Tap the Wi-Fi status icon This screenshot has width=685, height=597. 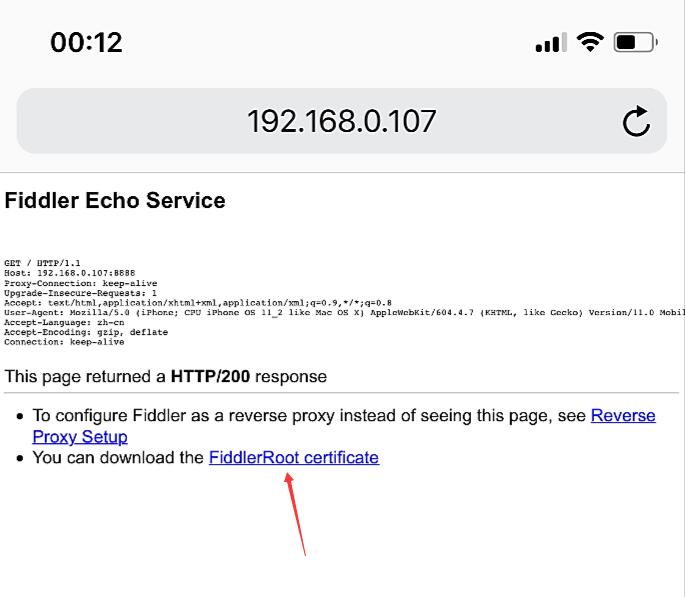point(590,42)
